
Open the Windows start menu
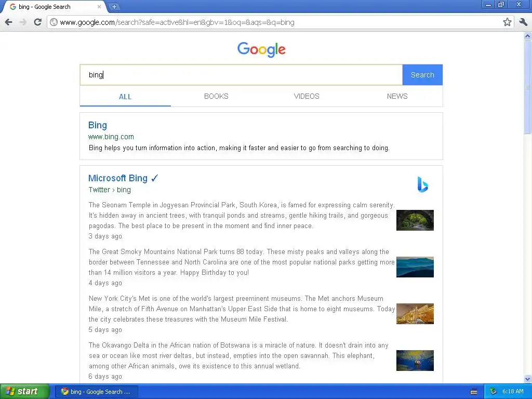(x=24, y=392)
